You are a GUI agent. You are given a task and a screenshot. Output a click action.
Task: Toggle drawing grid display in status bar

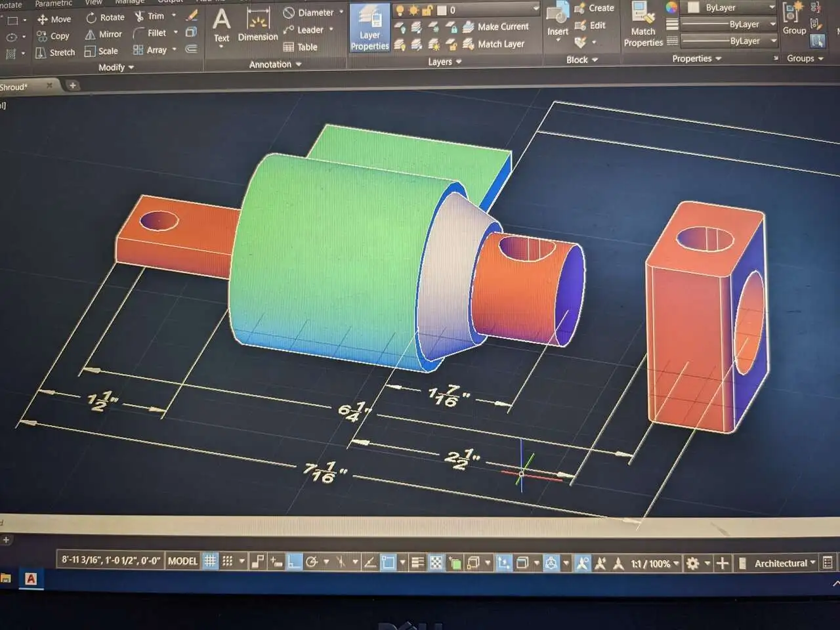tap(210, 561)
